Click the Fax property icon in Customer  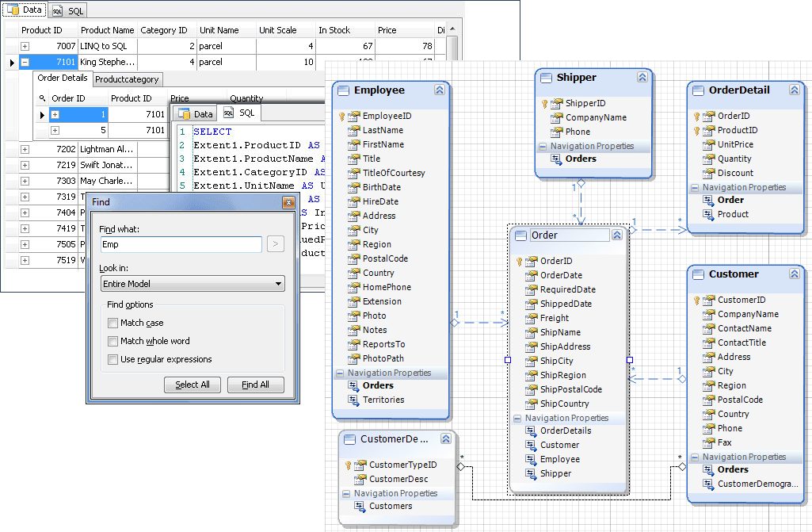click(x=708, y=443)
